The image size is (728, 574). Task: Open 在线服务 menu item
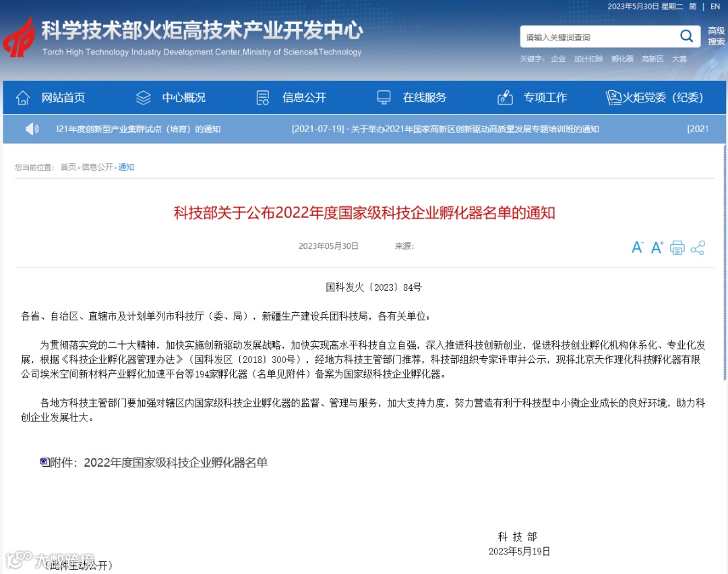point(425,98)
